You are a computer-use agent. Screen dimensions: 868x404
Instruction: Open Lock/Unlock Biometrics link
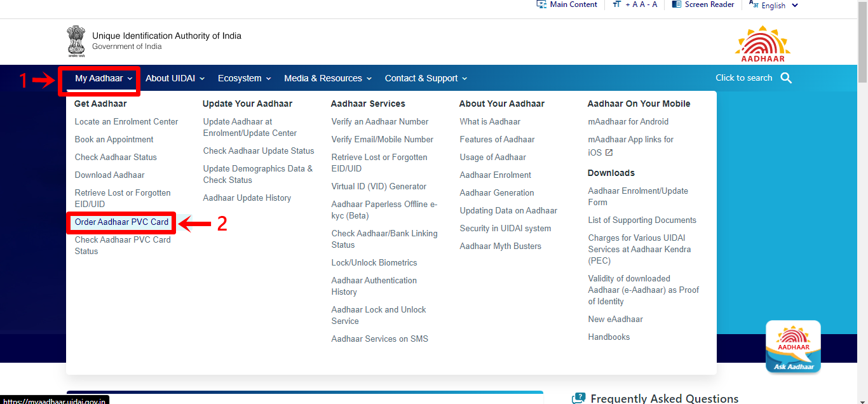374,262
